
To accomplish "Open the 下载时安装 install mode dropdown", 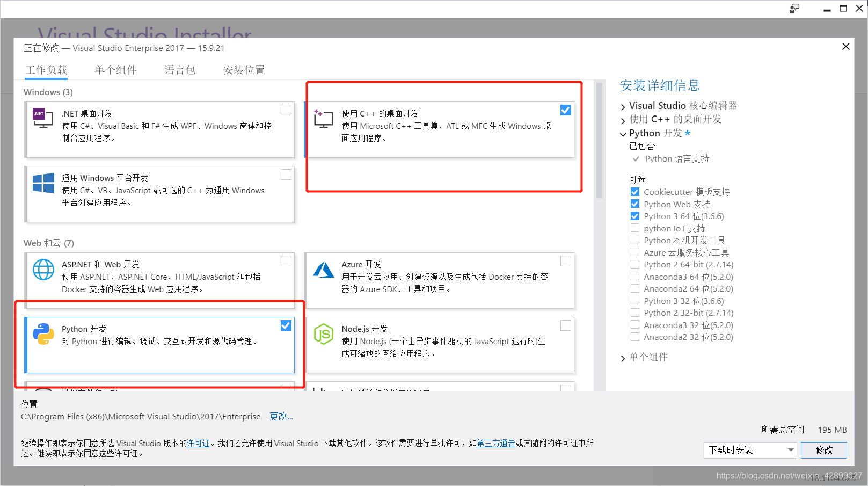I will tap(750, 450).
